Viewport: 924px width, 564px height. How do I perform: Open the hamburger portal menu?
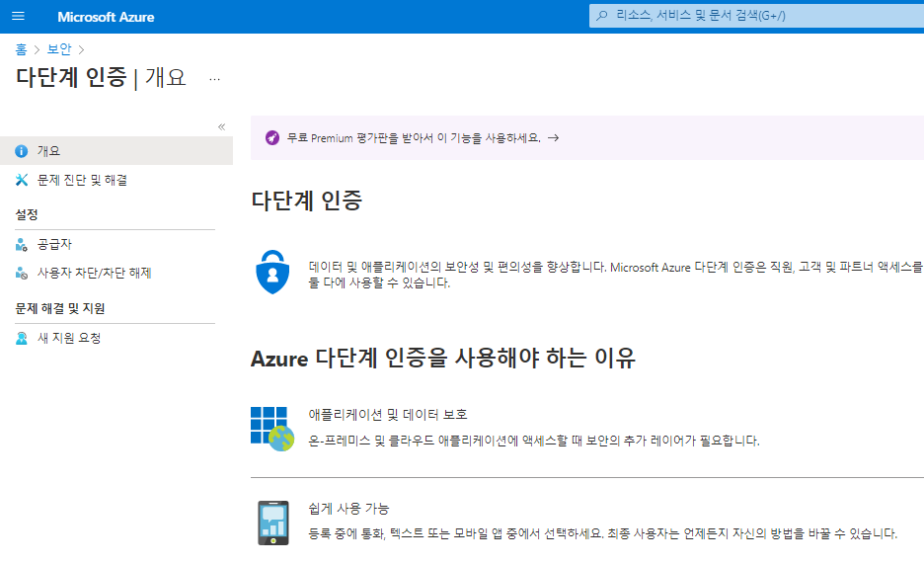19,16
